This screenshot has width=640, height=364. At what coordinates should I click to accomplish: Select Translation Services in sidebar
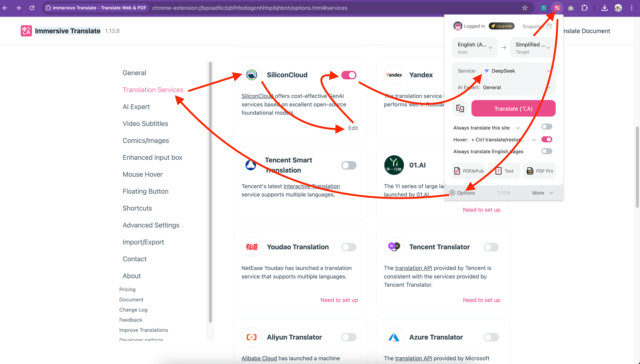point(153,90)
